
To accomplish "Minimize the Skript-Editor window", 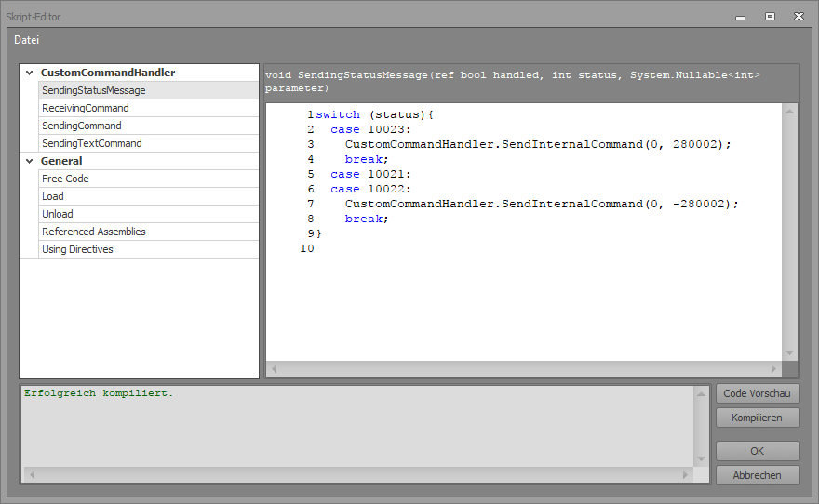I will [x=740, y=17].
